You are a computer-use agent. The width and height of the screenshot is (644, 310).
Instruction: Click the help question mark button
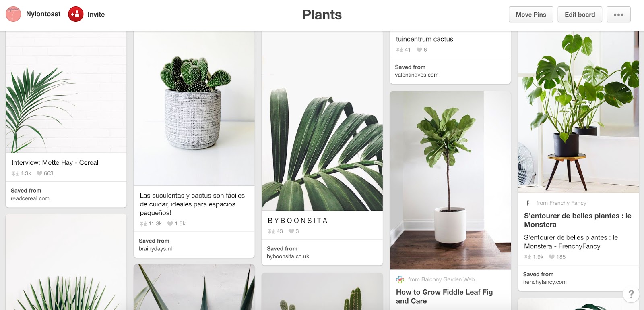click(x=631, y=294)
